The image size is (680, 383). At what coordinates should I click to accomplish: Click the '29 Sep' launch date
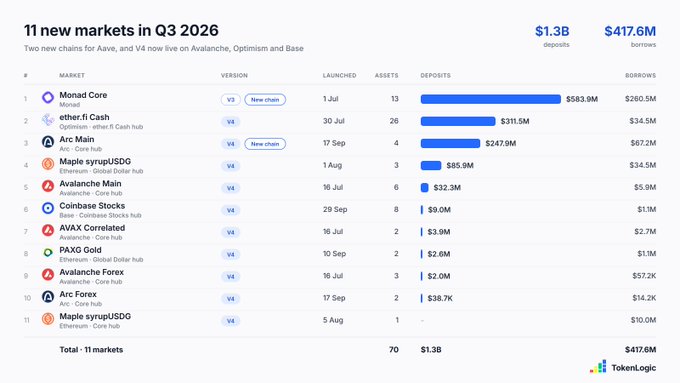[x=335, y=210]
